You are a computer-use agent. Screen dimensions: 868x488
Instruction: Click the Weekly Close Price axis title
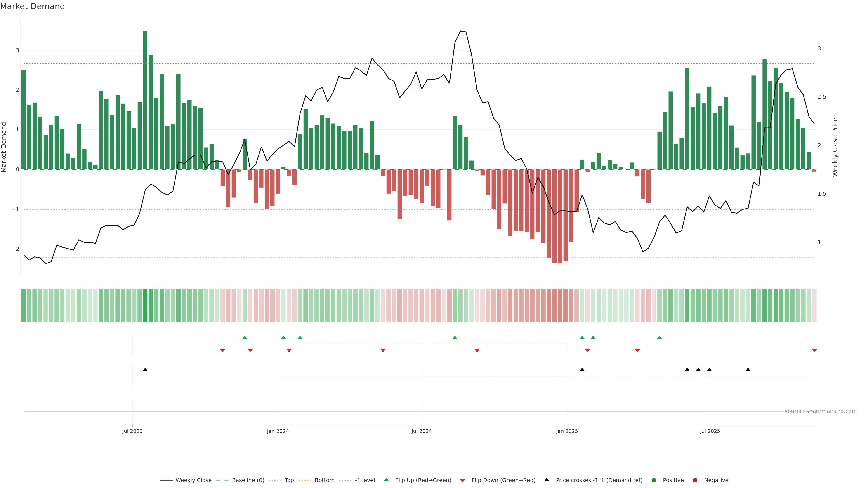835,147
